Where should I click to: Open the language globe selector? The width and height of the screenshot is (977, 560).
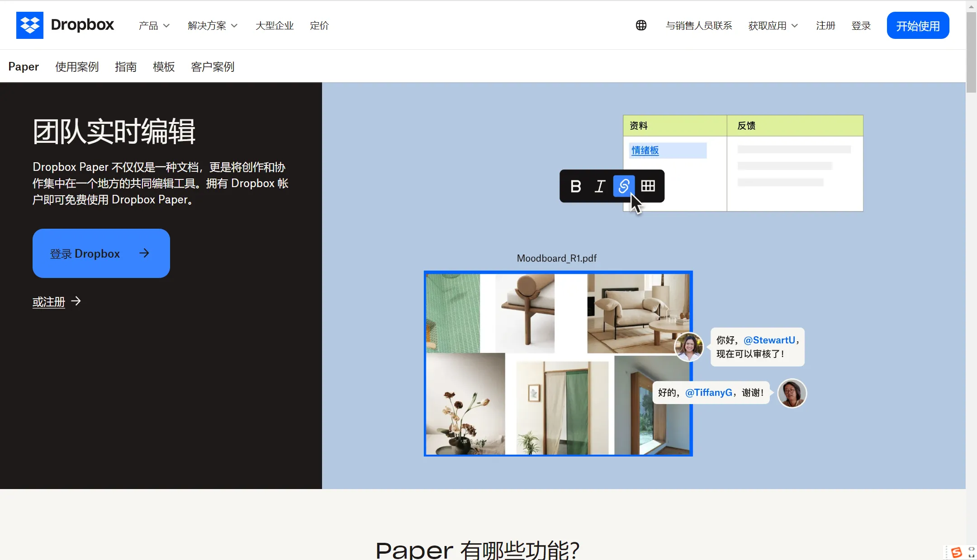[x=641, y=25]
